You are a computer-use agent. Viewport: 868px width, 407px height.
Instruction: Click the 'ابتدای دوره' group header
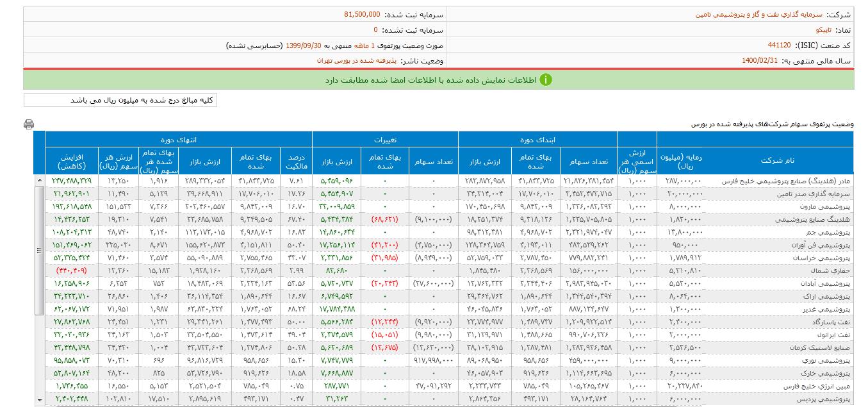point(537,139)
